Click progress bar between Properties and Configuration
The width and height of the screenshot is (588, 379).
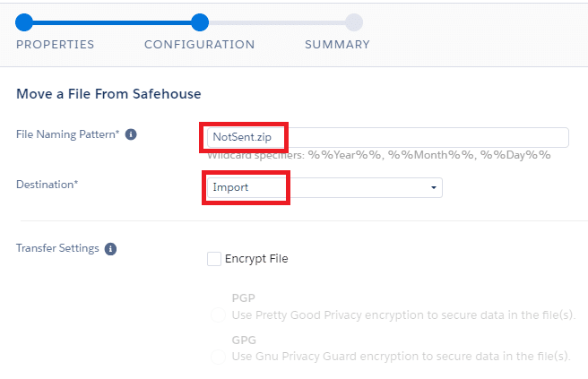[112, 23]
